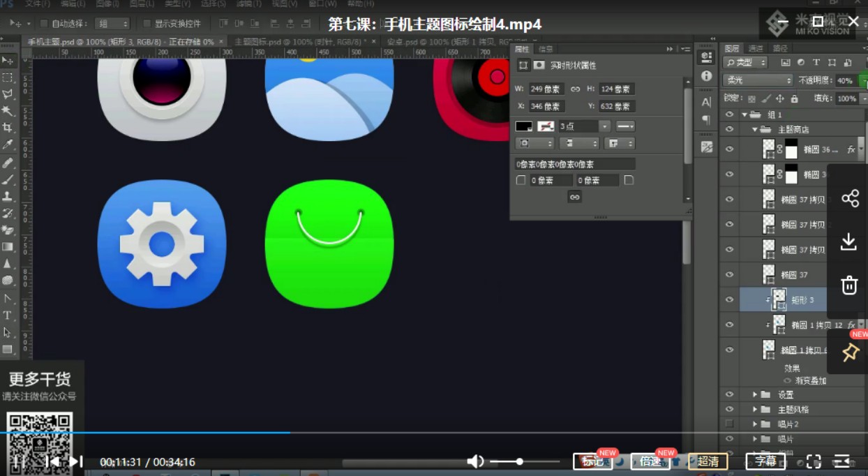Select the Horizontal Type tool

click(8, 315)
